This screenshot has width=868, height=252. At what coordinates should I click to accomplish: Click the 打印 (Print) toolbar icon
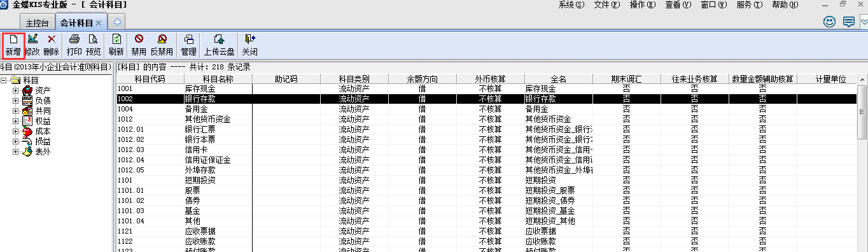pyautogui.click(x=74, y=45)
